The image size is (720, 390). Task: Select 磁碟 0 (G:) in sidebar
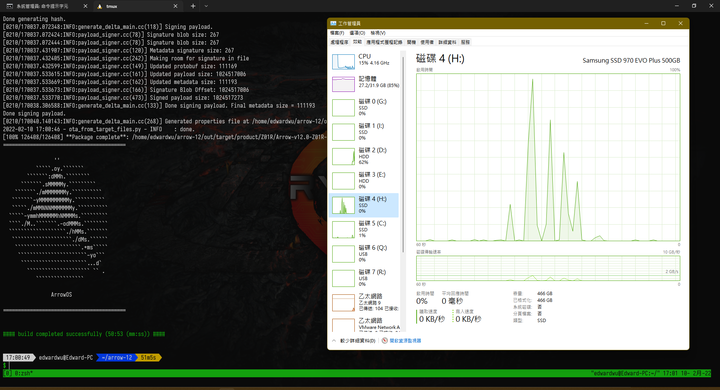tap(364, 107)
